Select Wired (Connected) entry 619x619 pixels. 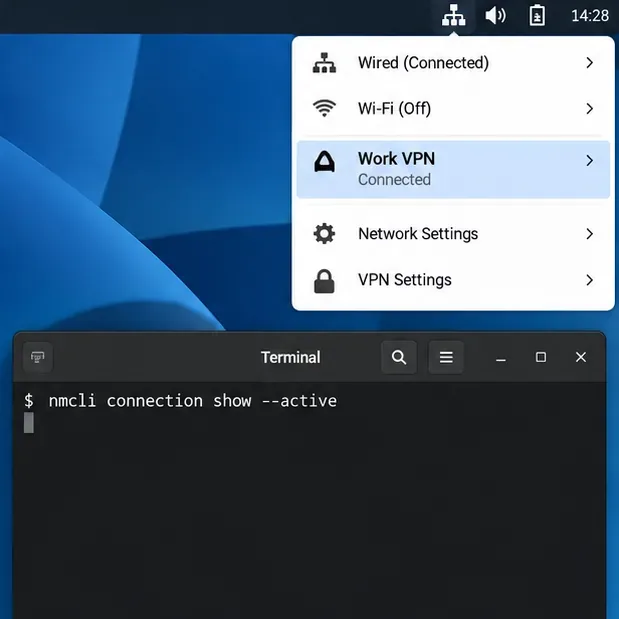point(453,63)
